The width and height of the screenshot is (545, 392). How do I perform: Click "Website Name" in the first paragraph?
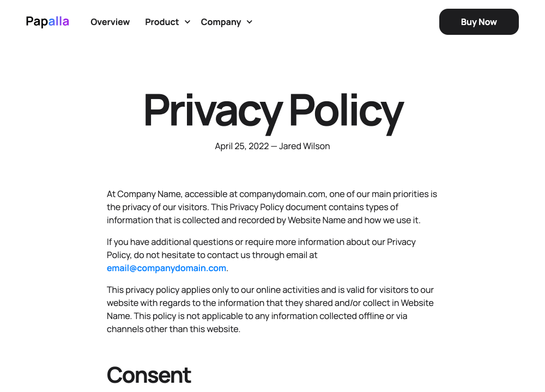click(317, 220)
